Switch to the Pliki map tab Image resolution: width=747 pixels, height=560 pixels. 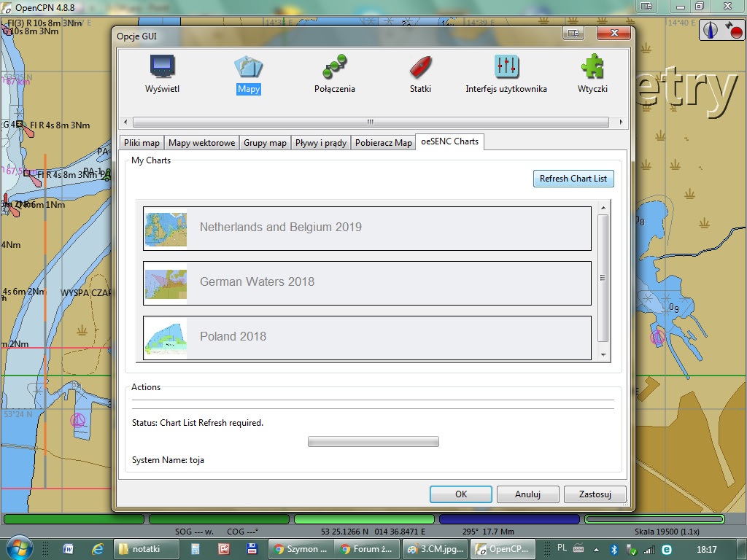click(142, 143)
